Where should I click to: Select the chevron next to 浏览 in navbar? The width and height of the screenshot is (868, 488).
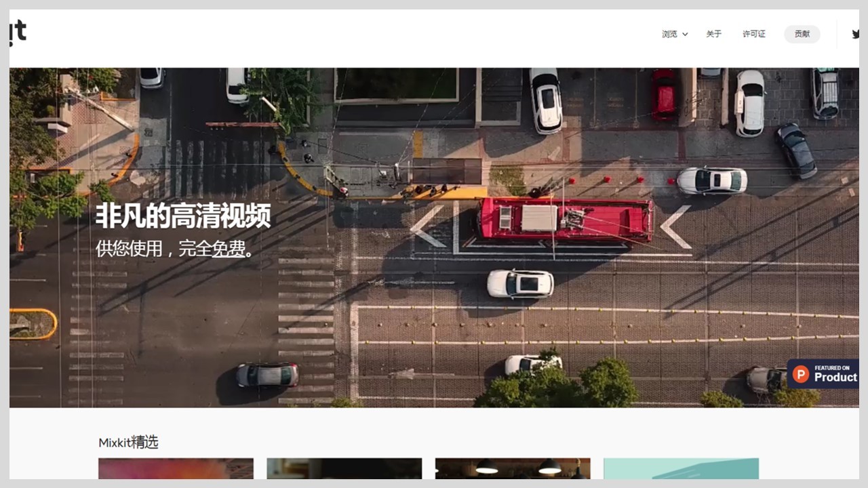684,34
